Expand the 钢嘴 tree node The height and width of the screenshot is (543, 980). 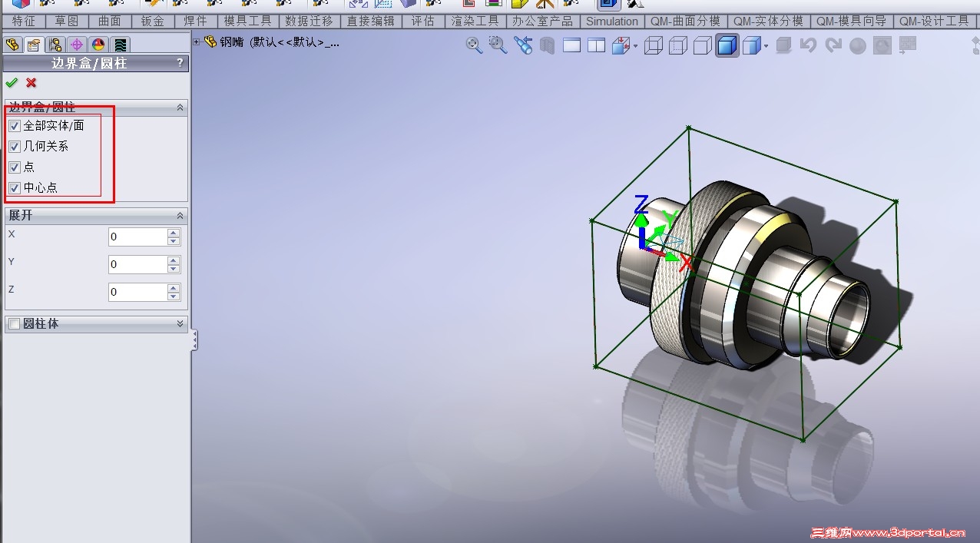pyautogui.click(x=197, y=42)
